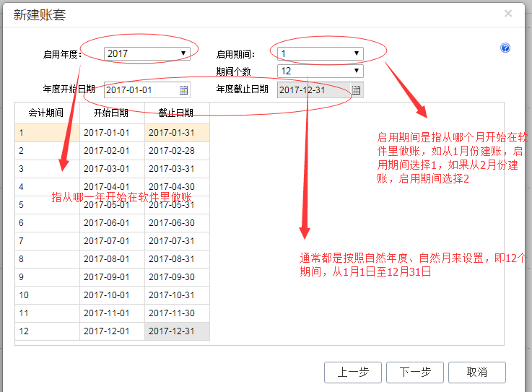The width and height of the screenshot is (532, 392).
Task: Select end date 2017-11-30 cell
Action: click(x=177, y=313)
